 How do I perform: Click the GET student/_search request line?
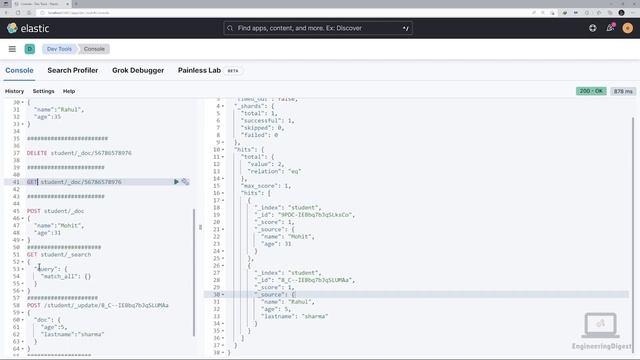59,254
